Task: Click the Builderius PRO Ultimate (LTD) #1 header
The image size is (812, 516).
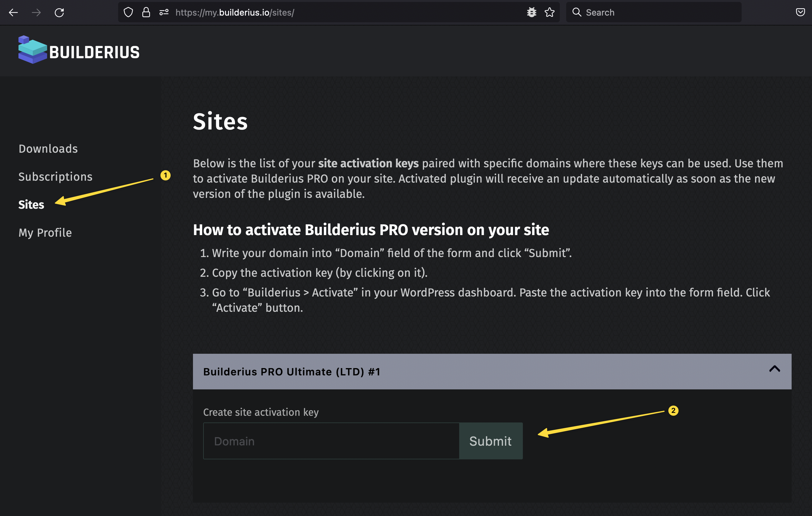Action: [x=492, y=372]
